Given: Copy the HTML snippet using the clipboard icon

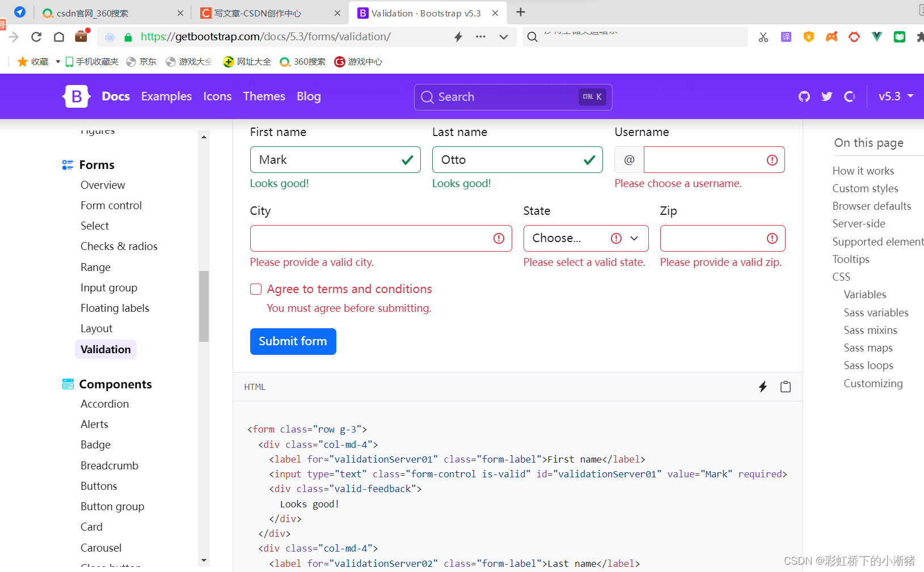Looking at the screenshot, I should [786, 387].
